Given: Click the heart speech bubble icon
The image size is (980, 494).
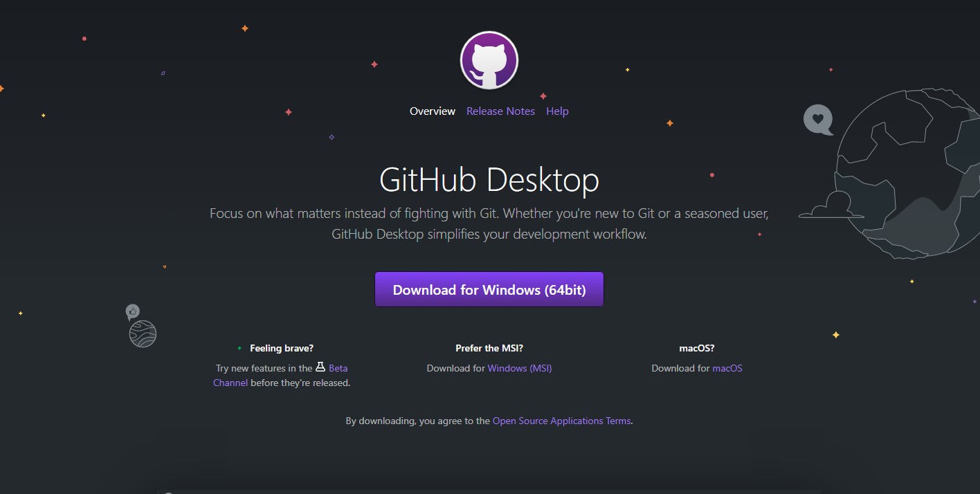Looking at the screenshot, I should 818,120.
